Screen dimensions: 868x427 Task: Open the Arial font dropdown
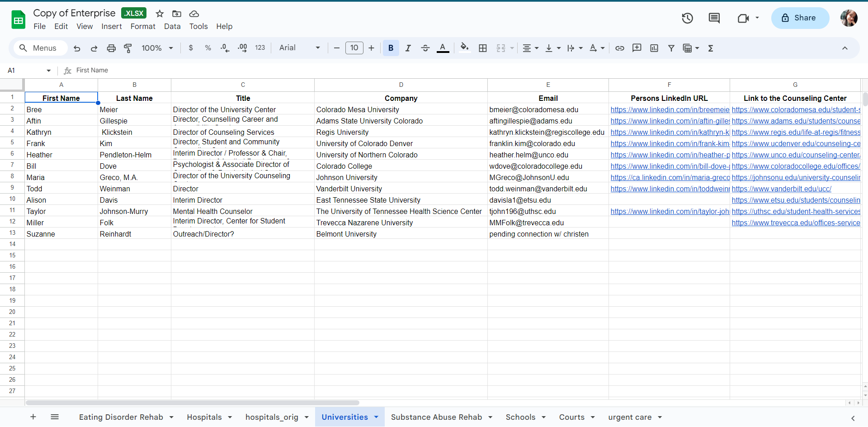coord(300,48)
